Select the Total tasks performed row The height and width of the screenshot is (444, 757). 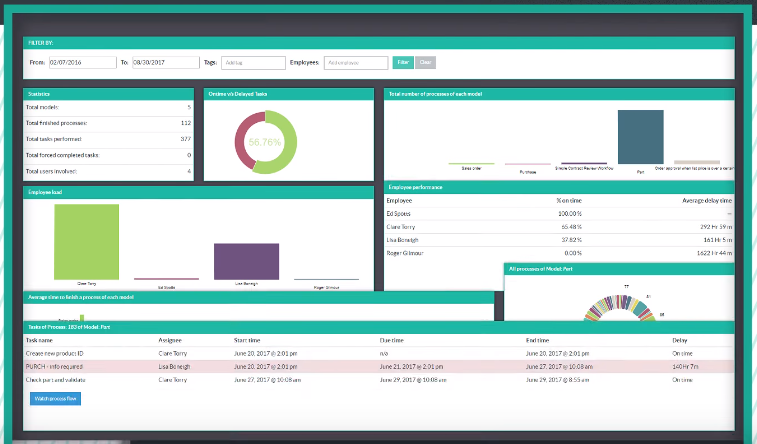(x=108, y=139)
